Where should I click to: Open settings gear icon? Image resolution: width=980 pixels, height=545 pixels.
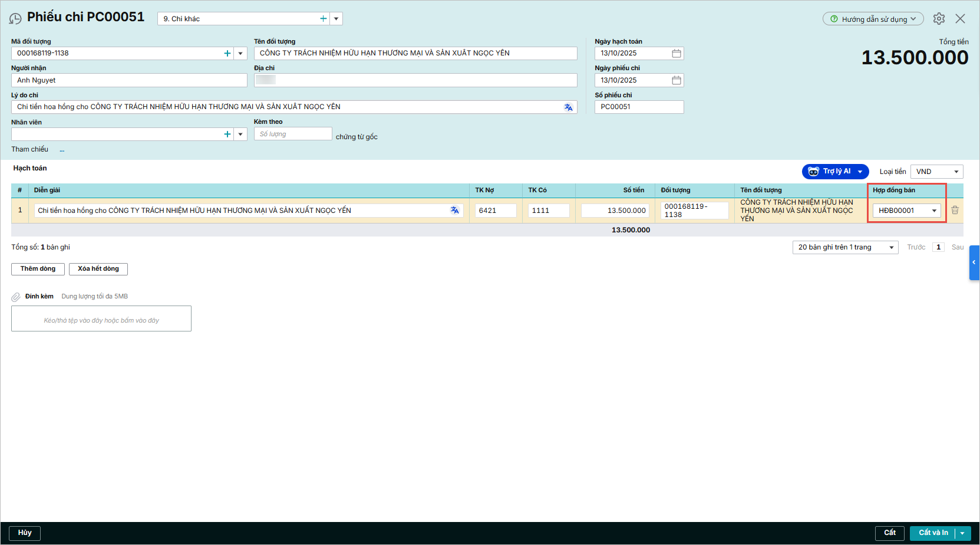[x=939, y=19]
